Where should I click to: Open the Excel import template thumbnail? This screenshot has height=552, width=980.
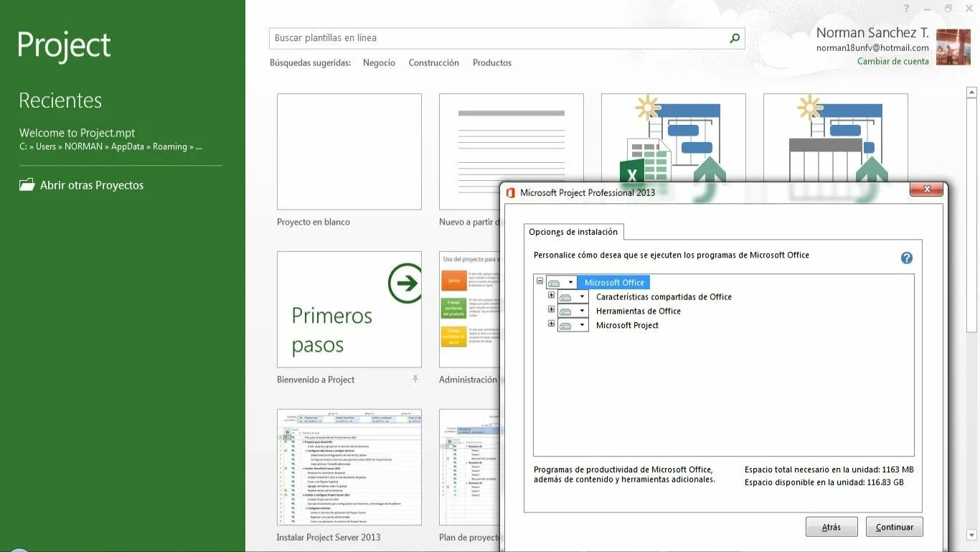point(674,137)
